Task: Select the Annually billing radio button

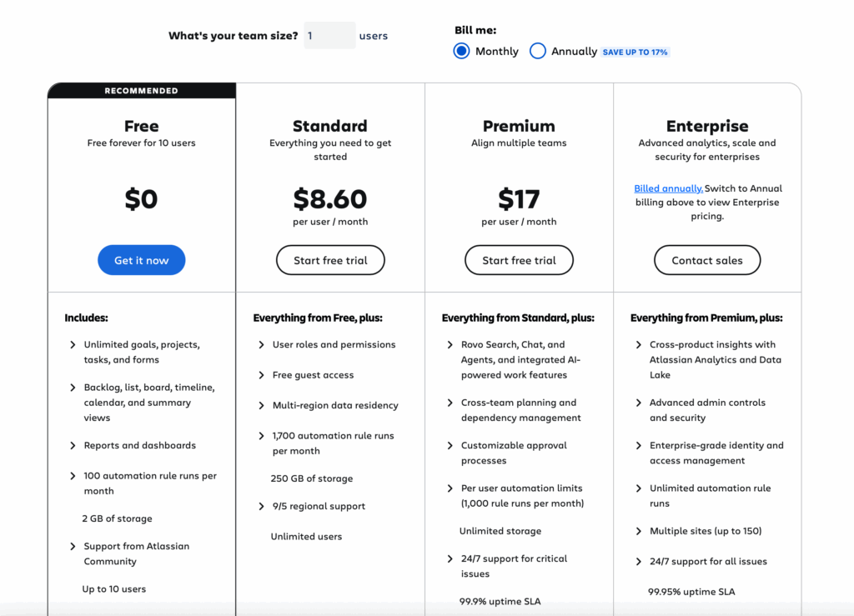Action: click(x=538, y=51)
